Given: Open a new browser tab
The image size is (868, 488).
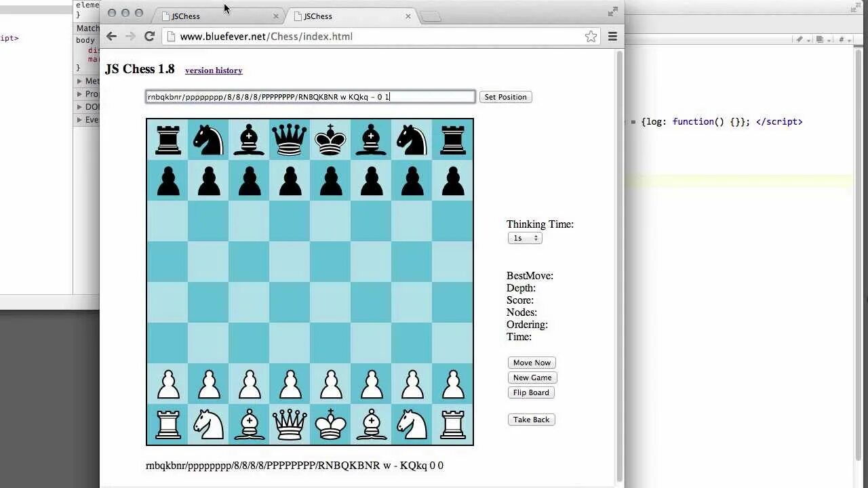Looking at the screenshot, I should tap(431, 16).
